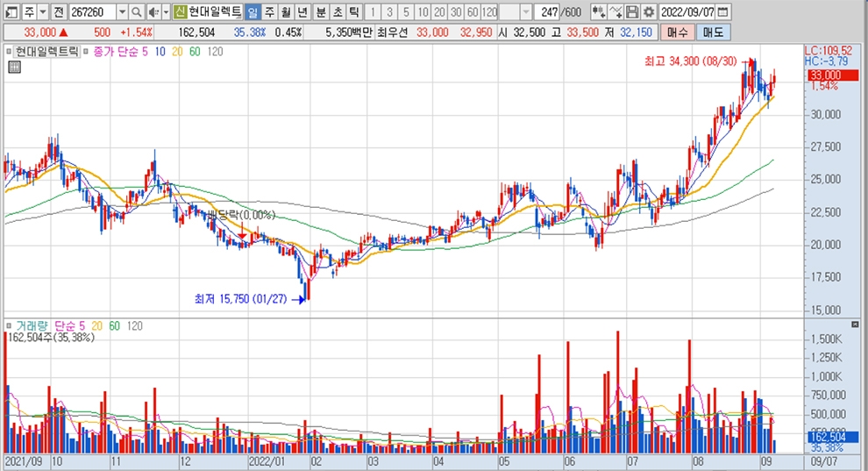Switch to weekly '주' chart period
This screenshot has width=868, height=471.
pyautogui.click(x=269, y=11)
